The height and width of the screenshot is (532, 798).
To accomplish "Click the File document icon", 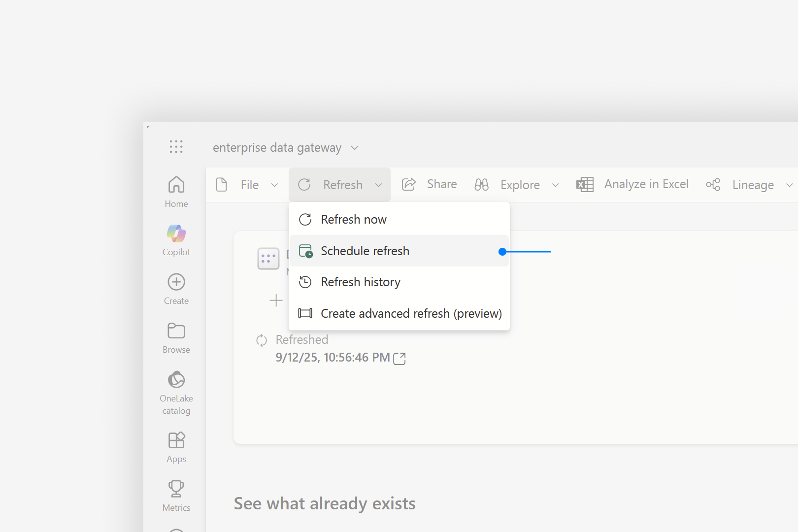I will click(222, 185).
